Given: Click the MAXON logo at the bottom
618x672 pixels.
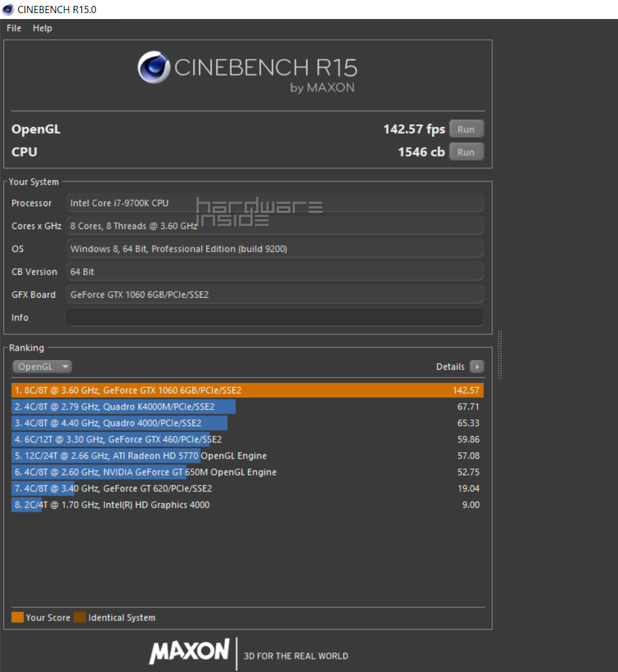Looking at the screenshot, I should [189, 652].
